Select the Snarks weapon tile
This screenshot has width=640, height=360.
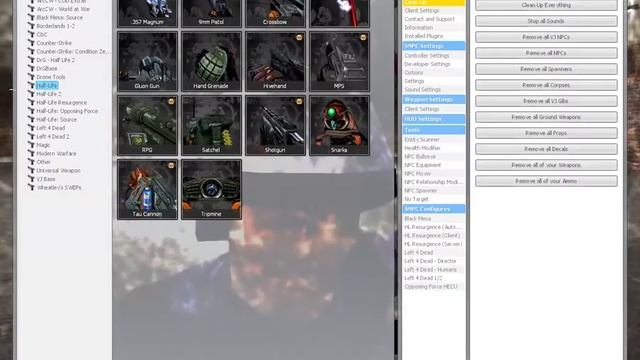340,125
